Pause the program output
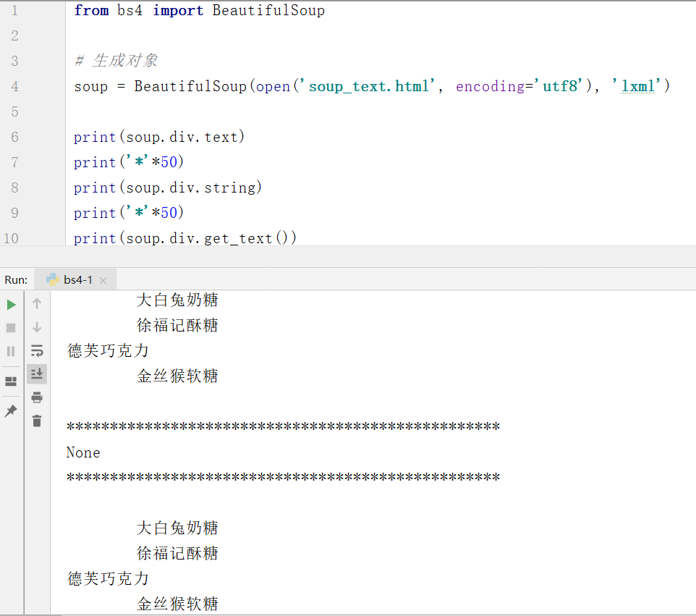 click(11, 351)
